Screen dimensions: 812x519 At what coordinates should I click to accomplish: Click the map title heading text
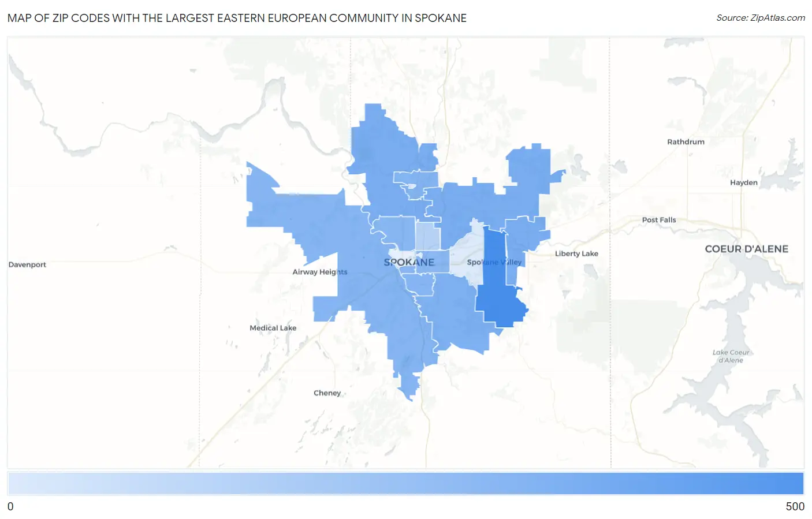237,18
